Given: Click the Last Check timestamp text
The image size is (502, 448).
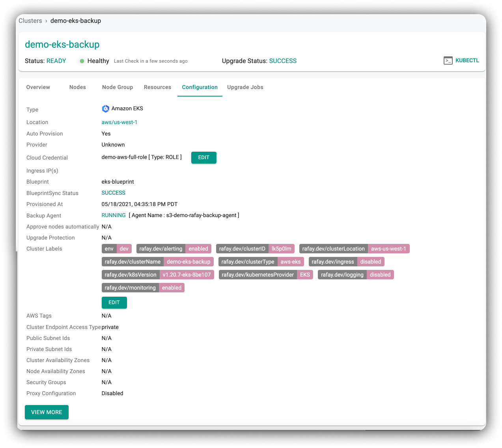Looking at the screenshot, I should [x=151, y=61].
